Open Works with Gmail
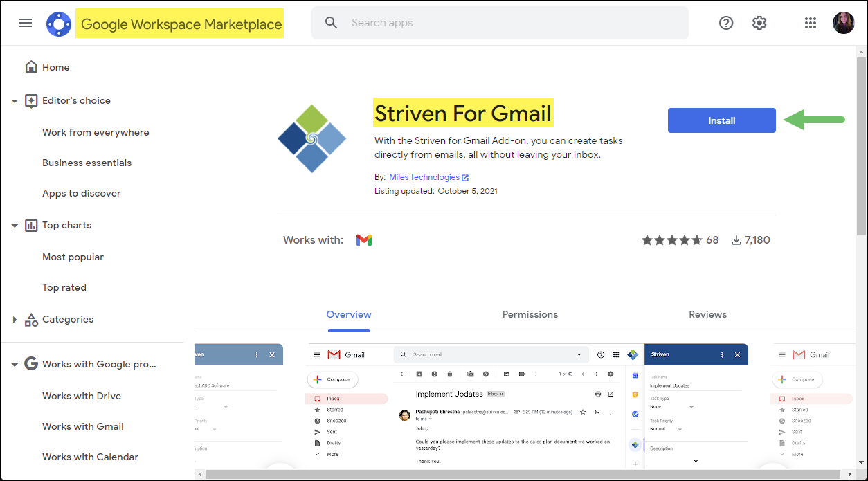This screenshot has height=481, width=868. point(83,426)
